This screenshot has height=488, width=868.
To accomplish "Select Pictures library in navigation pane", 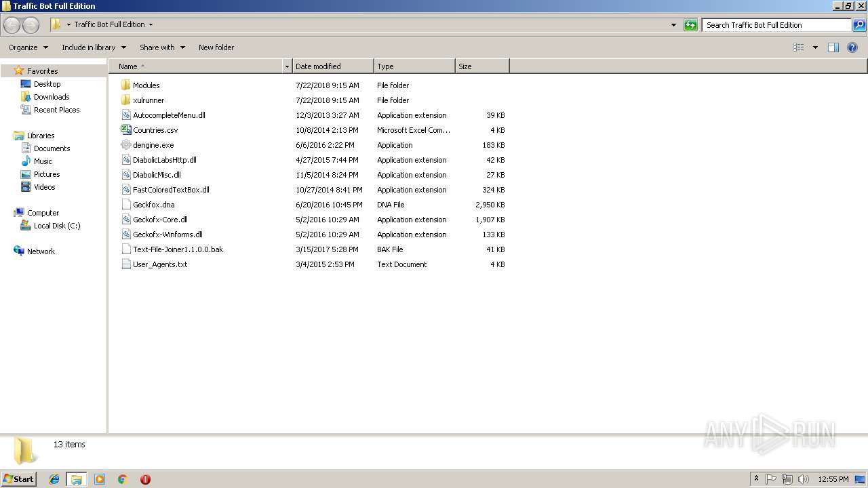I will (47, 174).
